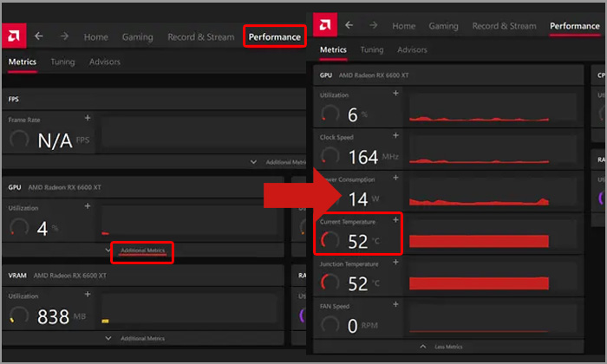Screen dimensions: 607x364
Task: Open Home tab in left window
Action: pyautogui.click(x=96, y=37)
